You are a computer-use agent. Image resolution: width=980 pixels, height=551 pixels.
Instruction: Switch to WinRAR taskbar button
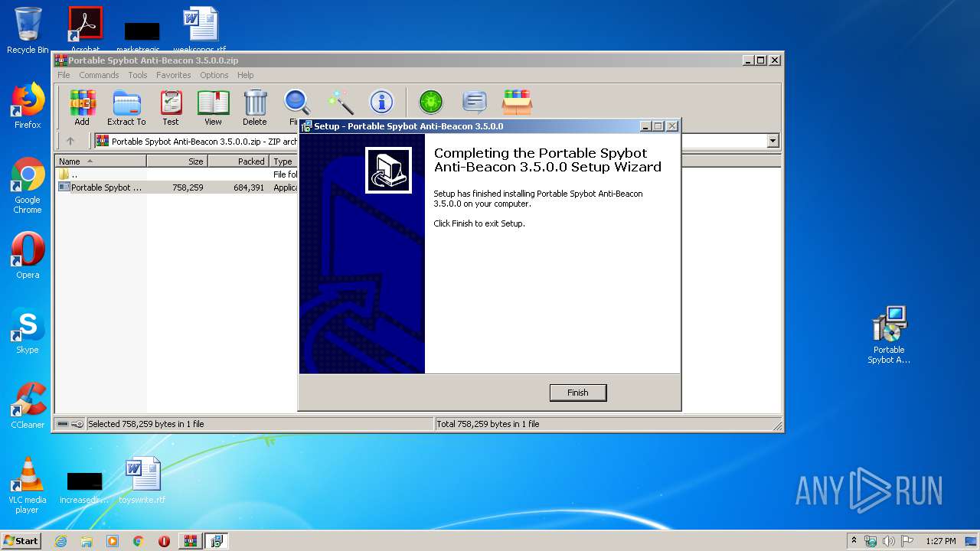190,541
